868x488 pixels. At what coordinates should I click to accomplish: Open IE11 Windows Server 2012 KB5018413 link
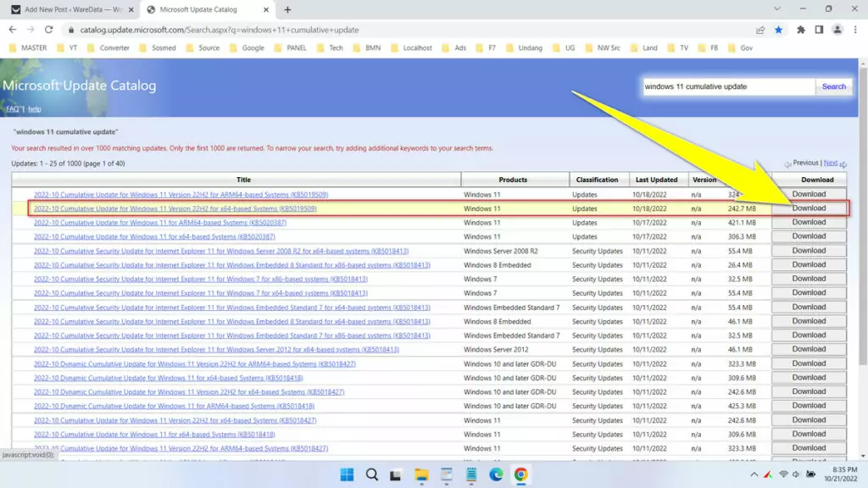[x=216, y=350]
